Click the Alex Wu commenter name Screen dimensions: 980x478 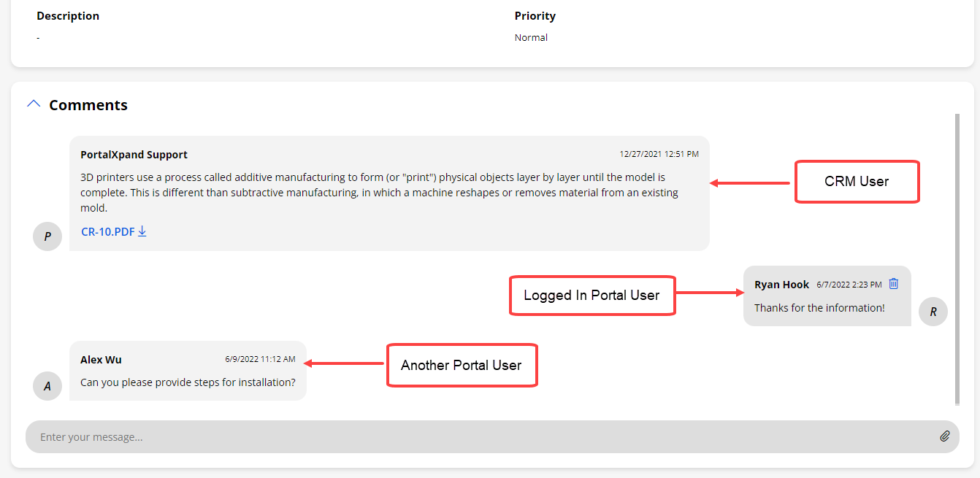point(101,360)
